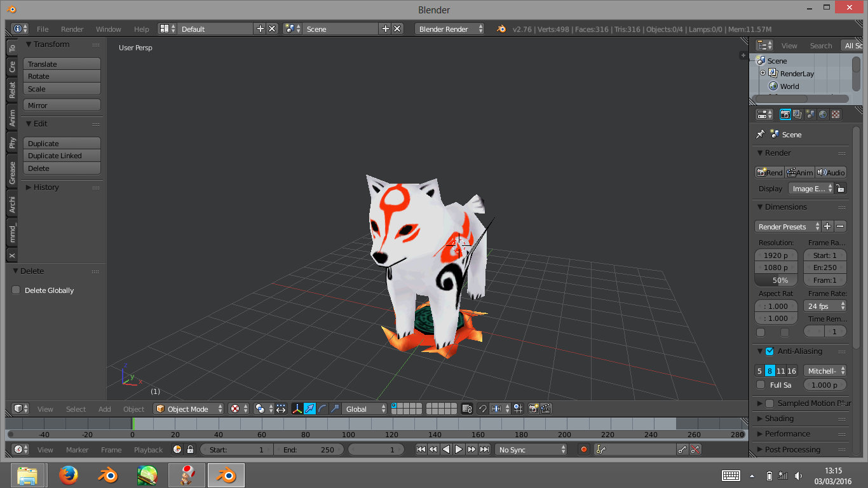Viewport: 868px width, 488px height.
Task: Expand the Shading panel
Action: click(760, 418)
